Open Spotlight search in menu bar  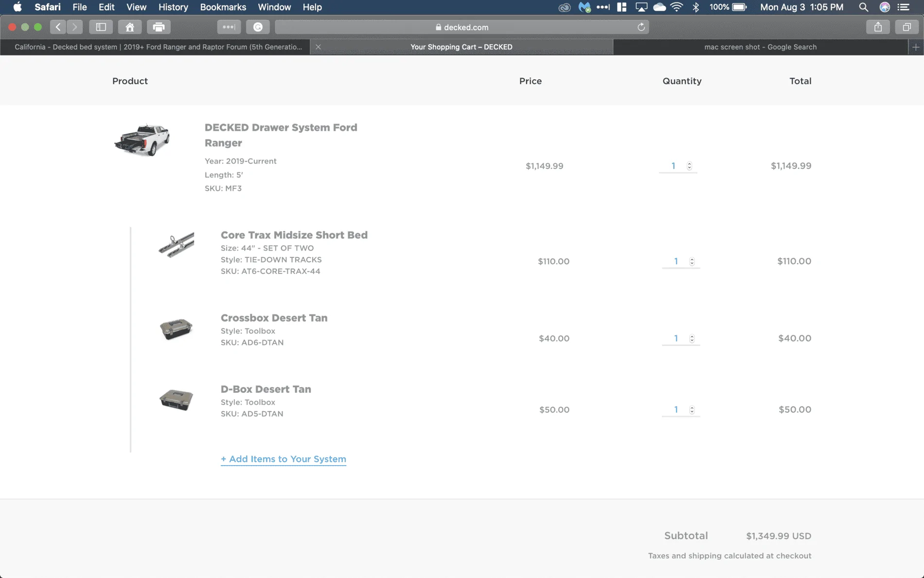863,7
